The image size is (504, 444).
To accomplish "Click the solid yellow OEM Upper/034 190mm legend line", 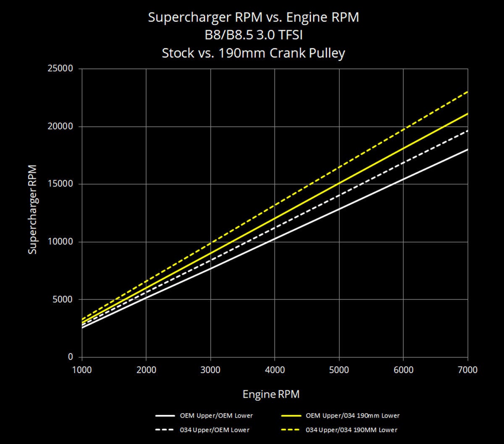I will click(x=291, y=416).
